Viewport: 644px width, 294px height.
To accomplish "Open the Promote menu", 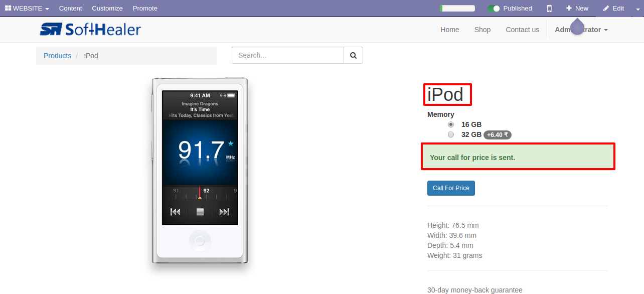I will pos(145,9).
